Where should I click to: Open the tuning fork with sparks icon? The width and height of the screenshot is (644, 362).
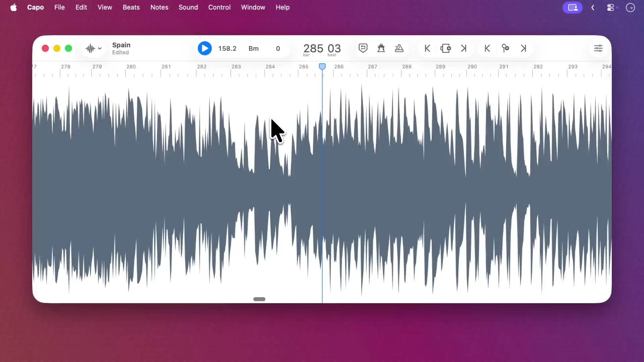381,48
